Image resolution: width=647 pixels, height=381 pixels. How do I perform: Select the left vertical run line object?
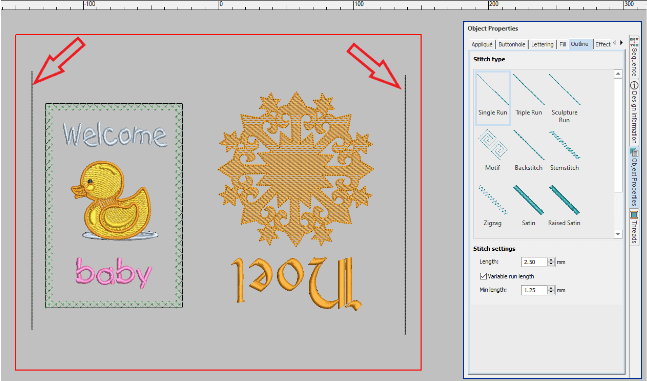[32, 200]
